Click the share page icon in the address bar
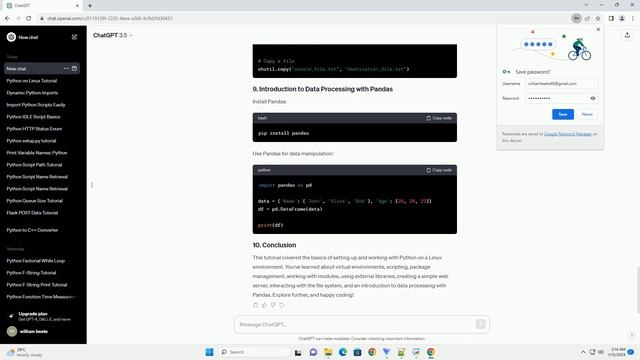 587,18
